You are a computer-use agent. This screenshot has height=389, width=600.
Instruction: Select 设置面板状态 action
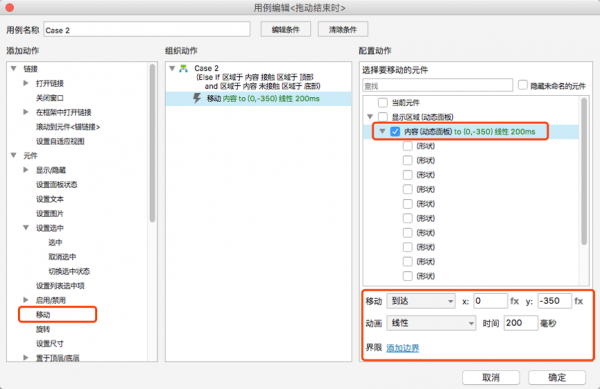(x=57, y=184)
